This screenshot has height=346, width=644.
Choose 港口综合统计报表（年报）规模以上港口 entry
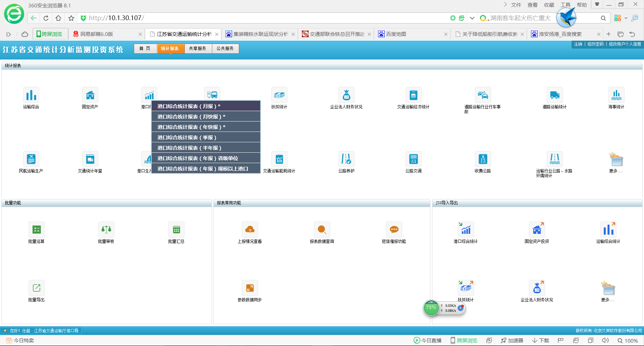click(x=206, y=169)
